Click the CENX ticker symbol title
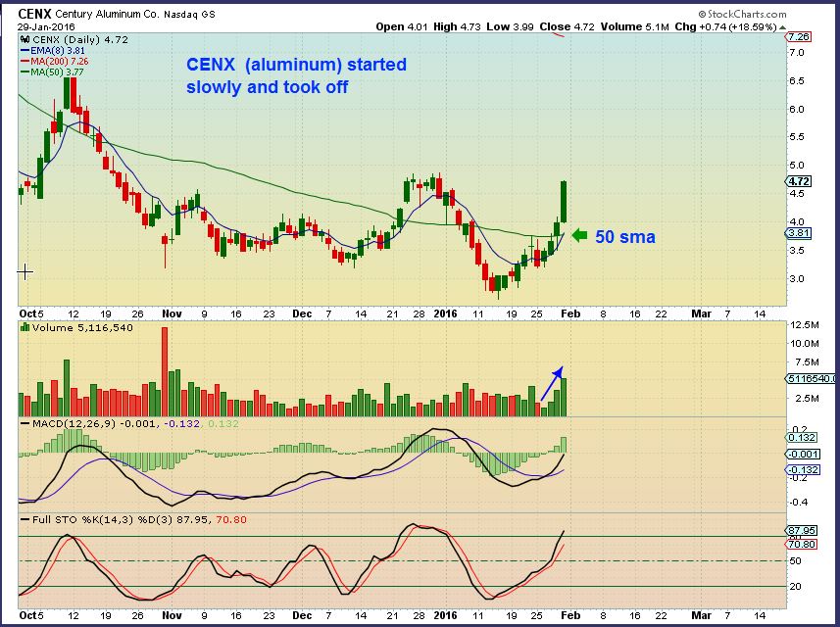Image resolution: width=840 pixels, height=627 pixels. pos(34,14)
